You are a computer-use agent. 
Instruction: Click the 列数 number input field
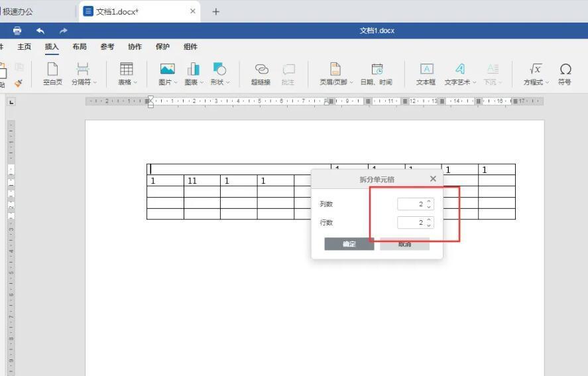pos(416,204)
